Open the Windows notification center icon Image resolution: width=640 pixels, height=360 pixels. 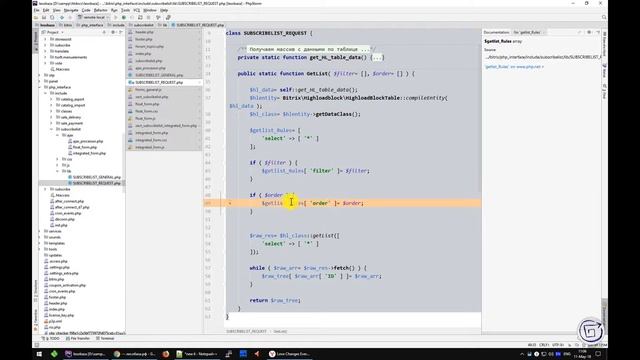click(x=598, y=354)
